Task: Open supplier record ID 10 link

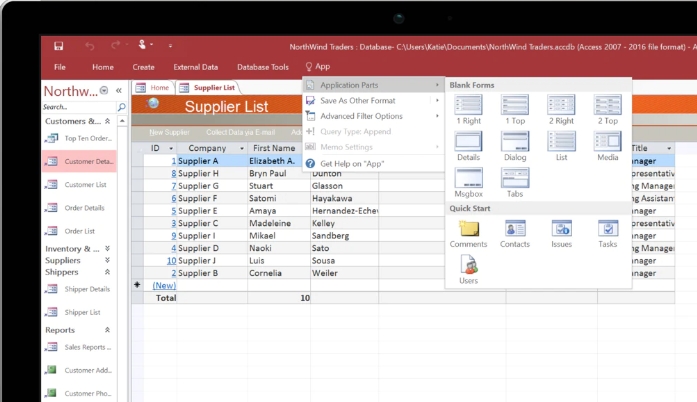Action: tap(172, 261)
